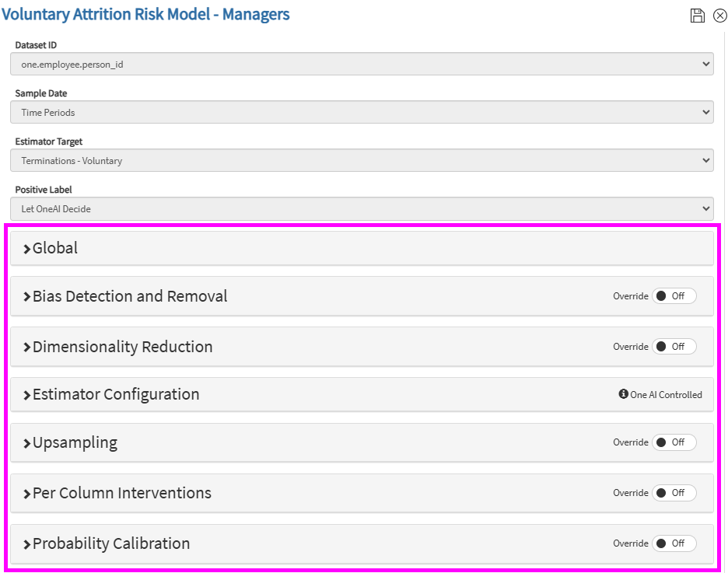Open the Sample Date dropdown
This screenshot has width=728, height=573.
(x=362, y=113)
